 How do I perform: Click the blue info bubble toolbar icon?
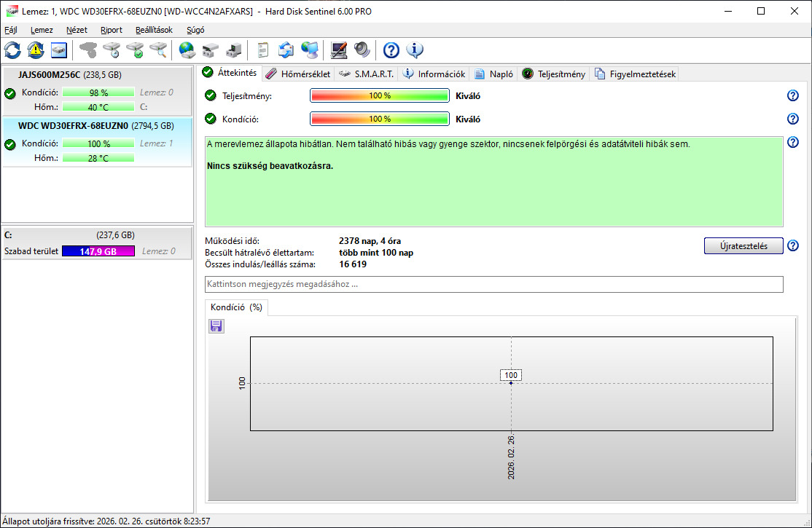415,50
